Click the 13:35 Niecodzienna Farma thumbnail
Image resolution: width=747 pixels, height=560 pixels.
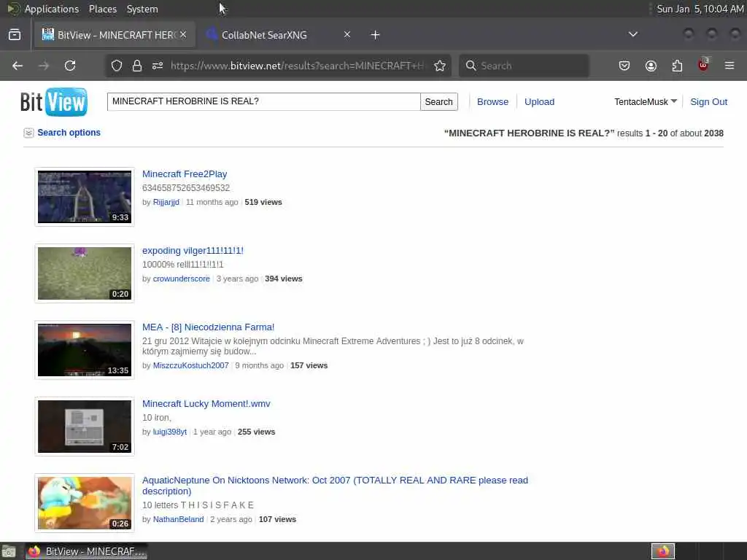(x=85, y=350)
